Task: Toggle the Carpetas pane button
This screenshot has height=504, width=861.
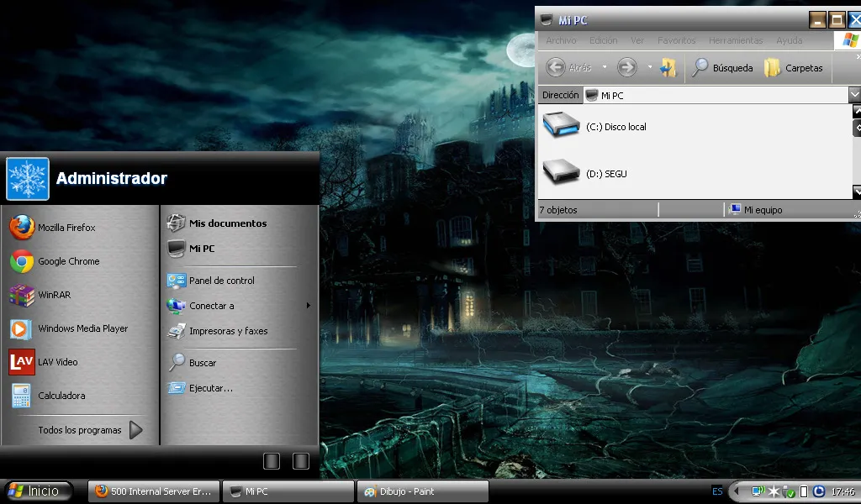Action: tap(794, 67)
